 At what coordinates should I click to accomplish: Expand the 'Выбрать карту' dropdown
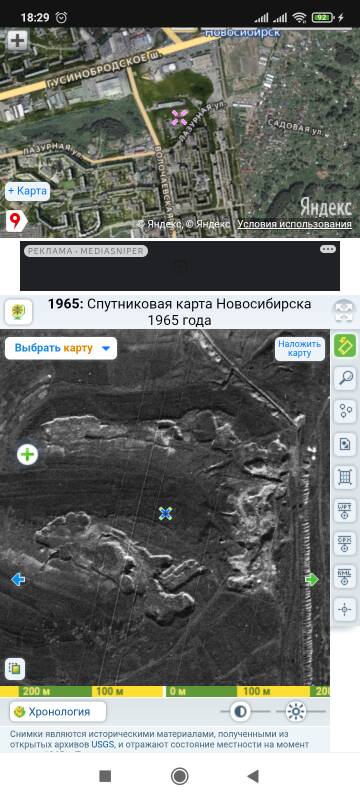tap(61, 348)
